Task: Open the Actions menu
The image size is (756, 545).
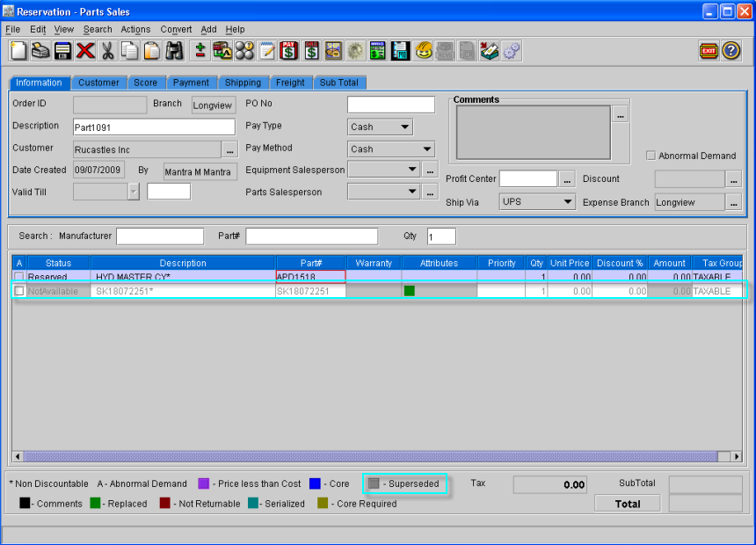Action: tap(135, 29)
